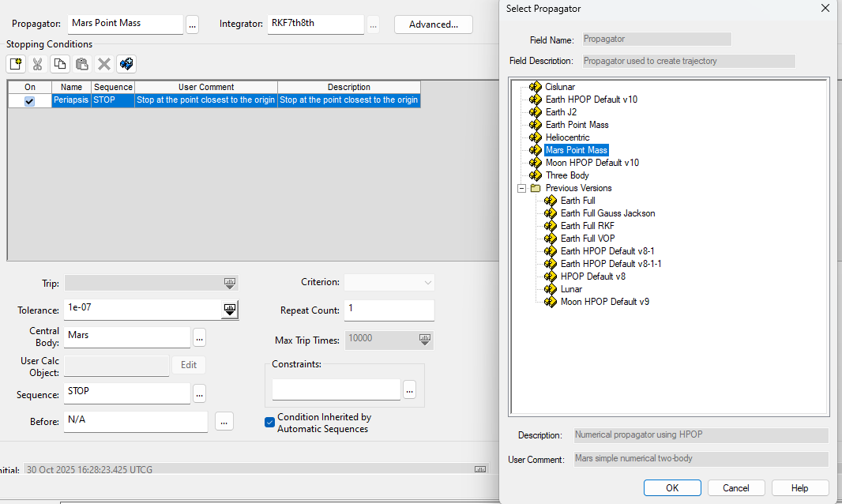Image resolution: width=842 pixels, height=504 pixels.
Task: Choose Earth Full Gauss Jackson propagator
Action: point(607,213)
